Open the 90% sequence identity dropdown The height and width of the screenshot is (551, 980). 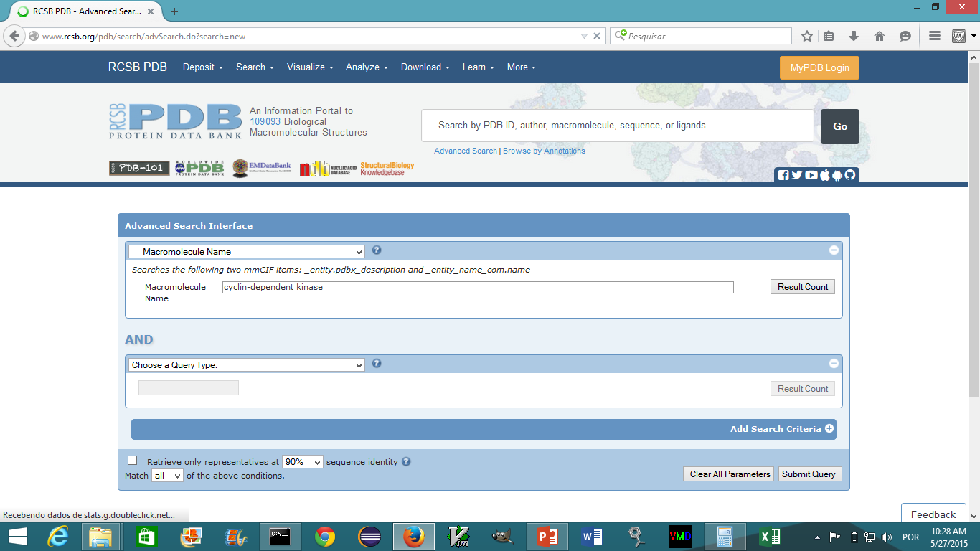[303, 462]
